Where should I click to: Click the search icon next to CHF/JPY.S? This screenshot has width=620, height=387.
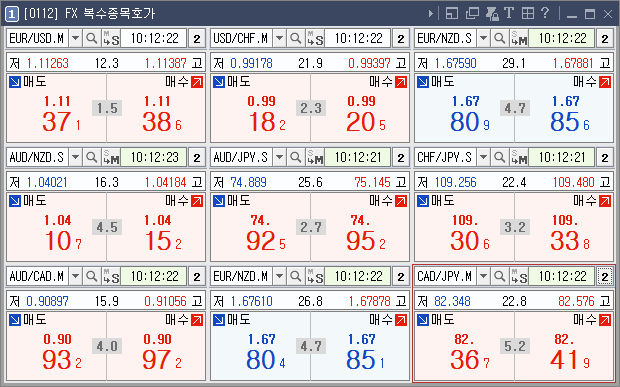(x=500, y=157)
